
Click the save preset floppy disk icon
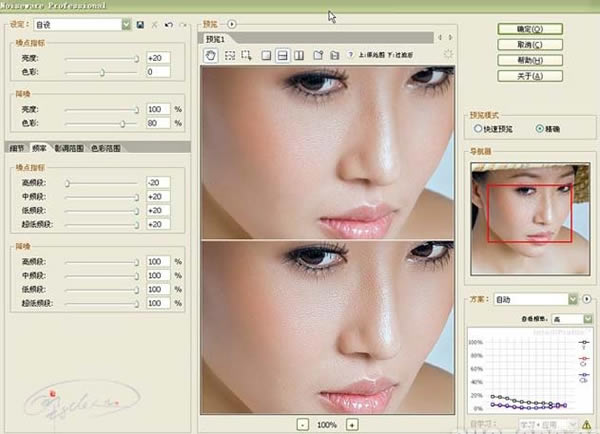[x=140, y=25]
